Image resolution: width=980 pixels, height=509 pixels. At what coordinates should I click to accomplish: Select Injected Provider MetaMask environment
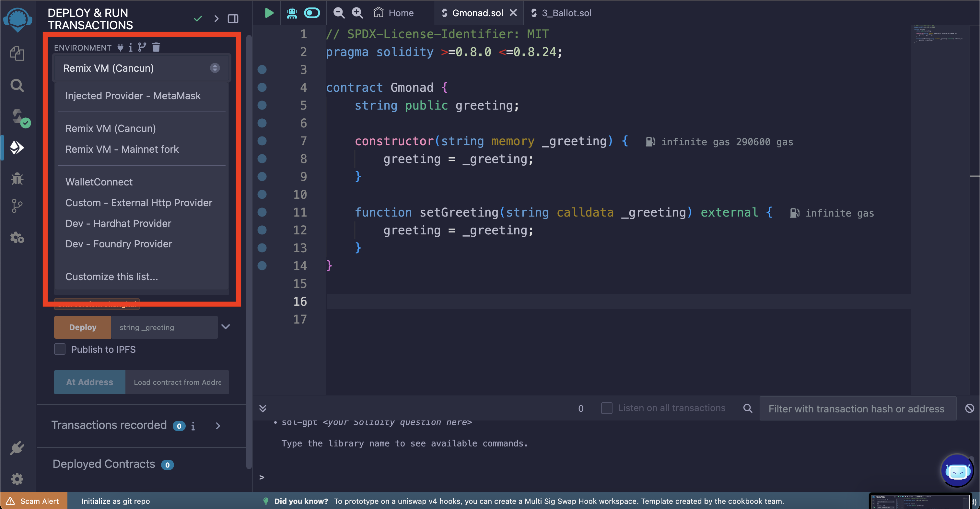point(134,95)
